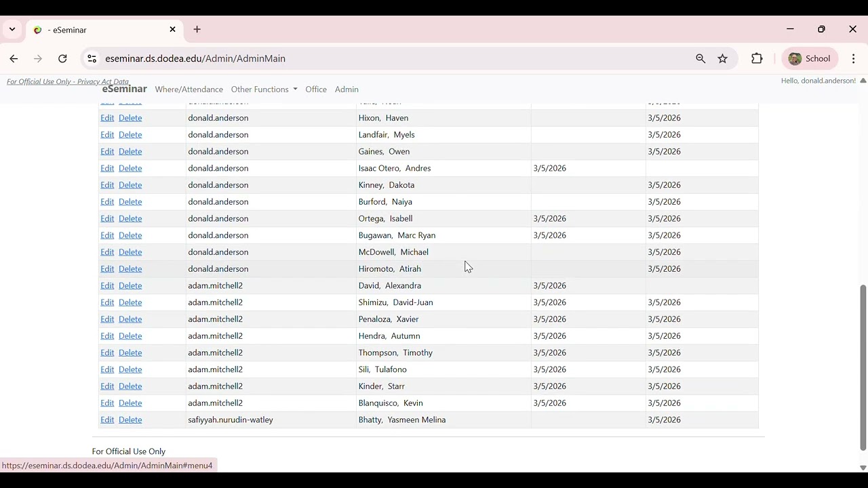The image size is (868, 488).
Task: Edit the Hiromoto, Atirah row
Action: 107,269
